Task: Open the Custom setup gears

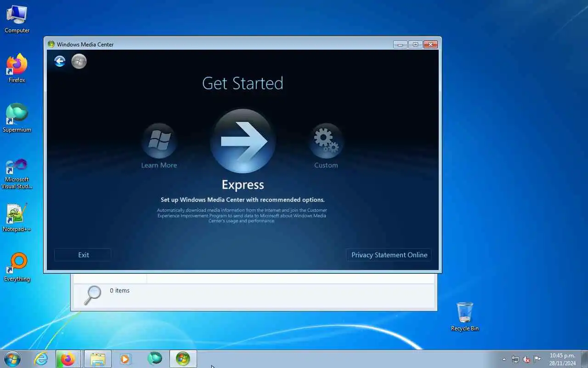Action: click(326, 141)
